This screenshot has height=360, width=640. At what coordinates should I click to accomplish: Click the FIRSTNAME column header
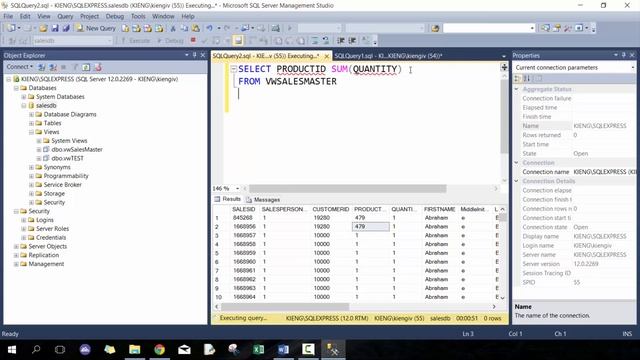[440, 209]
